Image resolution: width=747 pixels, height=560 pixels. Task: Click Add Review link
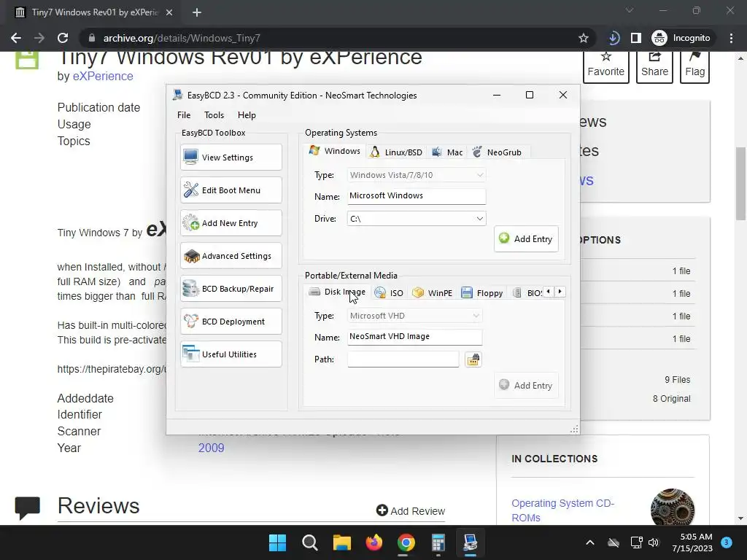coord(411,510)
